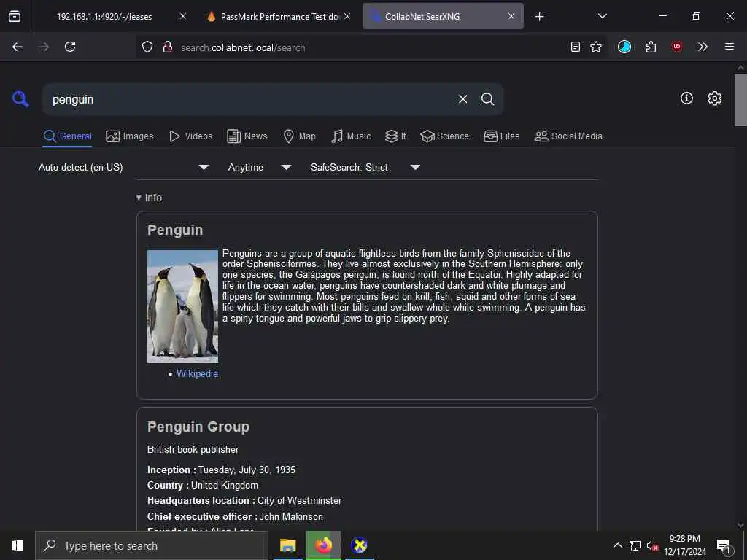
Task: Open the muted volume tray icon
Action: tap(652, 546)
